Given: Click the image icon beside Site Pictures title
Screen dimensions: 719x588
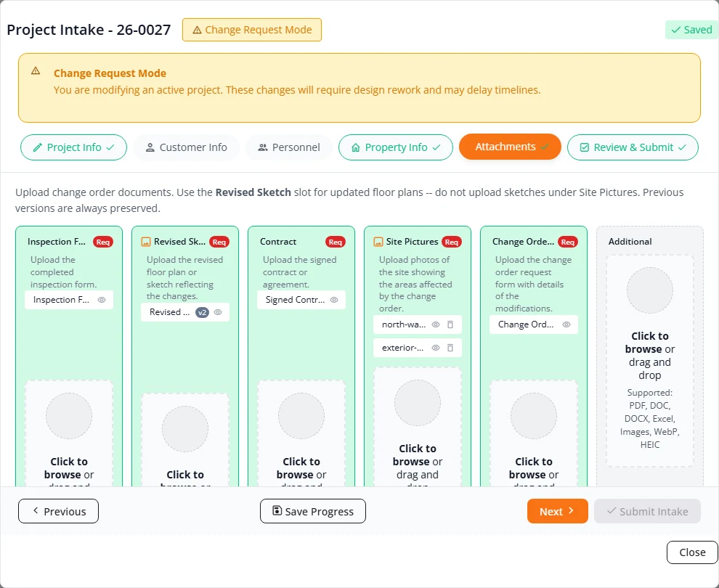Looking at the screenshot, I should coord(378,242).
